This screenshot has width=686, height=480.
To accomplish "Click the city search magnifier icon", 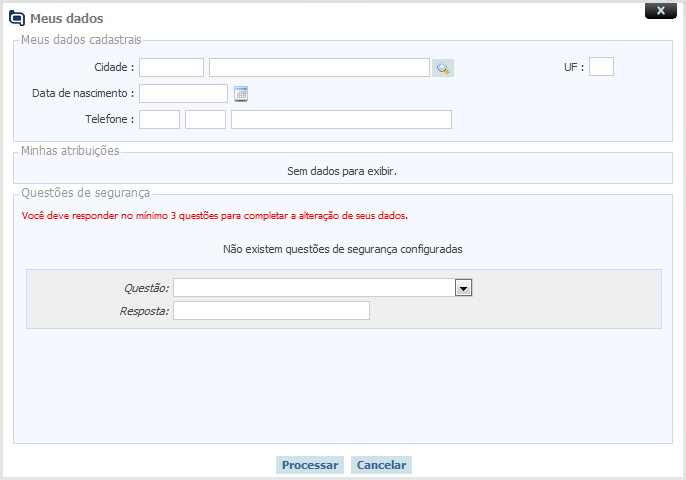I will [442, 68].
